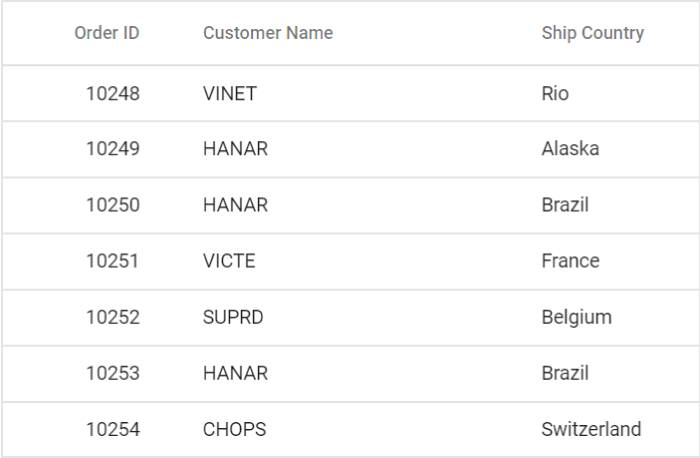The image size is (700, 458).
Task: Select order ID 10252 cell
Action: click(113, 317)
